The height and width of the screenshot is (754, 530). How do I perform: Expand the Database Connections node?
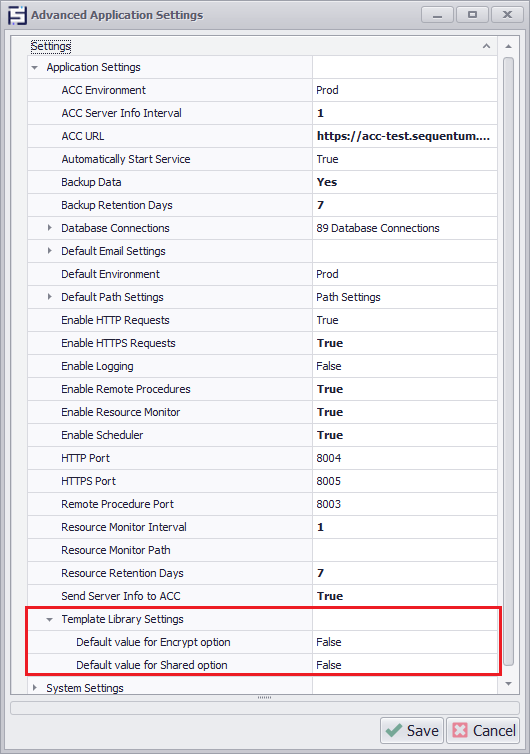pos(50,228)
